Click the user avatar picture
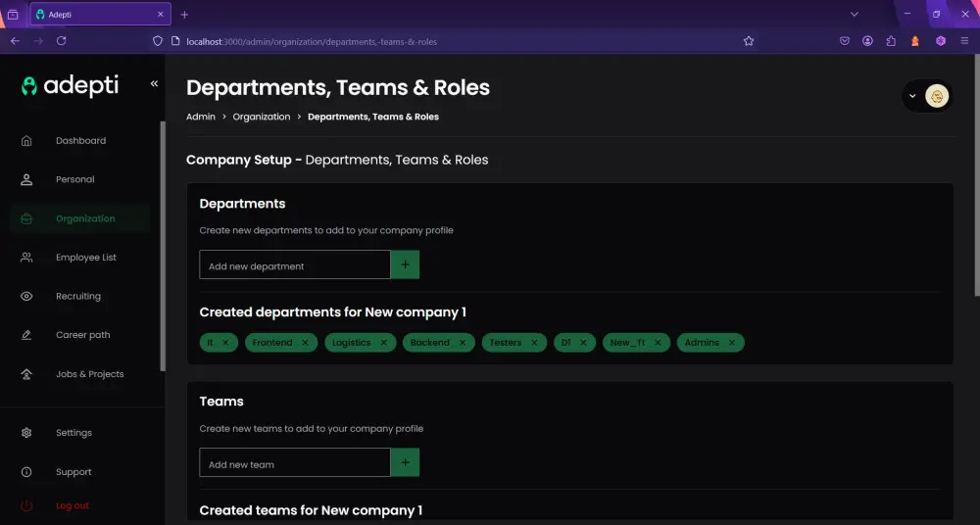 click(937, 96)
